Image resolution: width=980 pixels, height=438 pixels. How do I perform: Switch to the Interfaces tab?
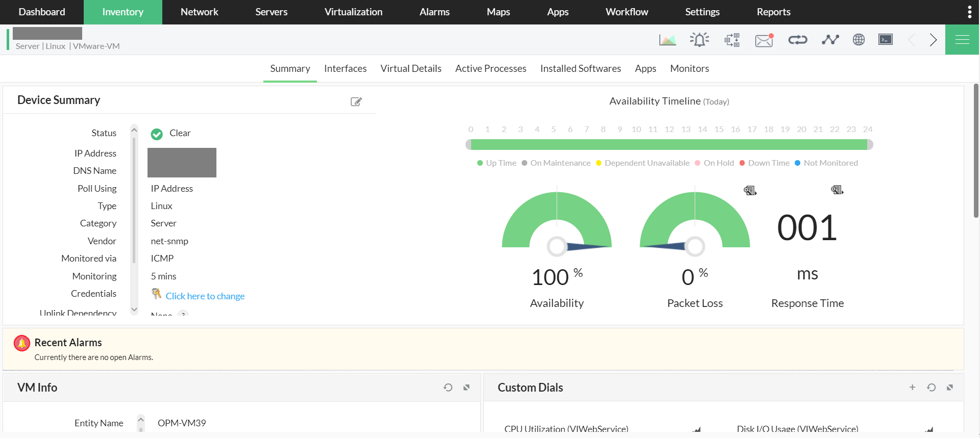345,68
